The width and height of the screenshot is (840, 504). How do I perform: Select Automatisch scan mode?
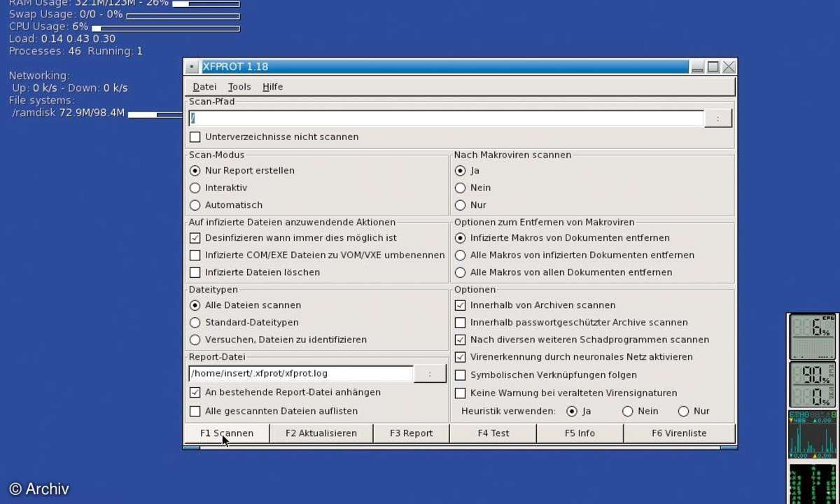195,206
